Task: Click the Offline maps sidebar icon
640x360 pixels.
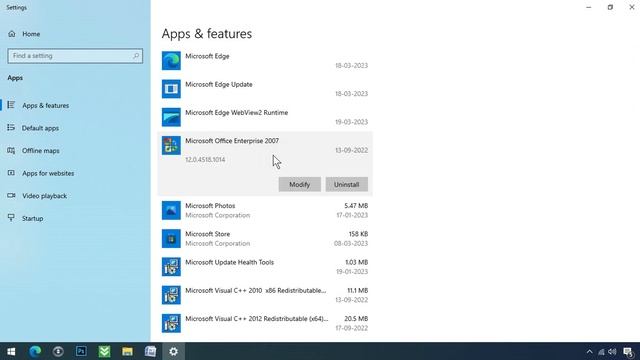Action: [11, 150]
